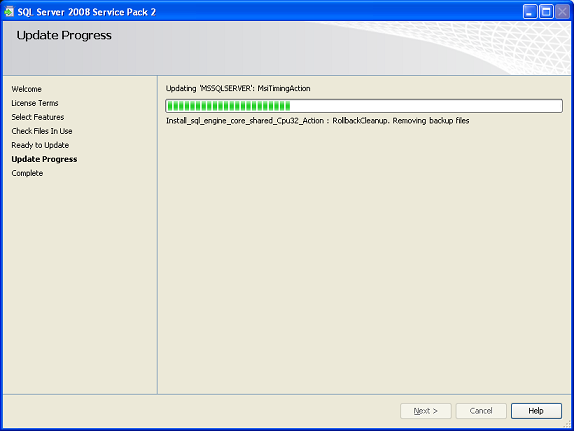The width and height of the screenshot is (574, 431).
Task: Click the window resize grip corner
Action: pos(567,424)
